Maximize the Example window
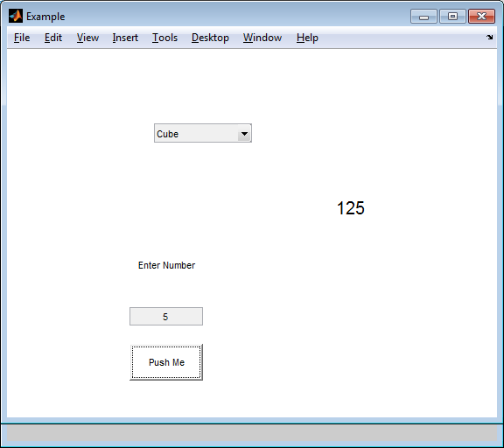The image size is (504, 448). click(x=452, y=17)
